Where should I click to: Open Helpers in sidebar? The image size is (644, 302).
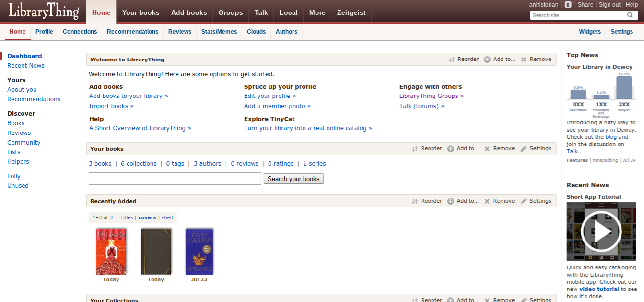tap(18, 162)
